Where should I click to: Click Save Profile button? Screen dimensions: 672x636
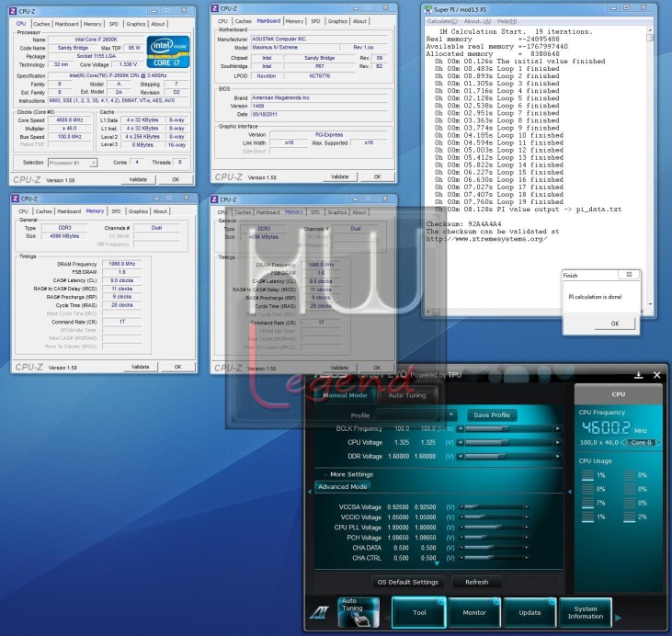(x=492, y=415)
